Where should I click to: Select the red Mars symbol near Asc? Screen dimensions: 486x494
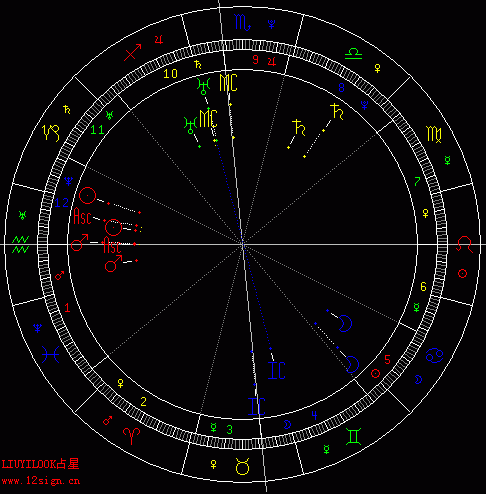coord(80,242)
